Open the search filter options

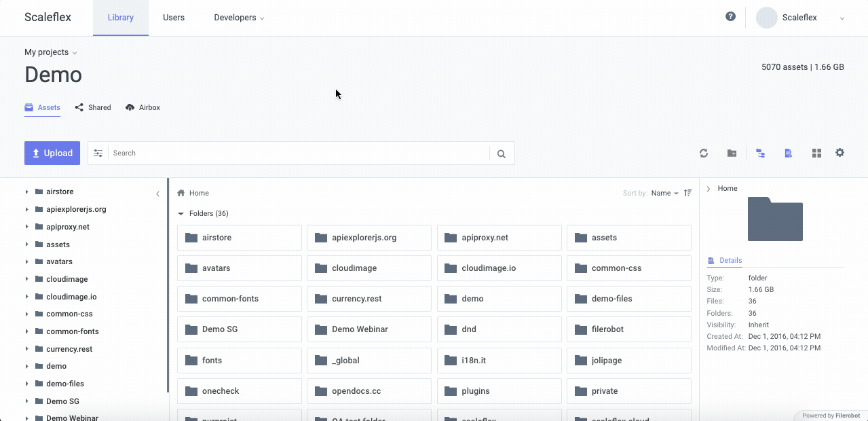tap(98, 153)
